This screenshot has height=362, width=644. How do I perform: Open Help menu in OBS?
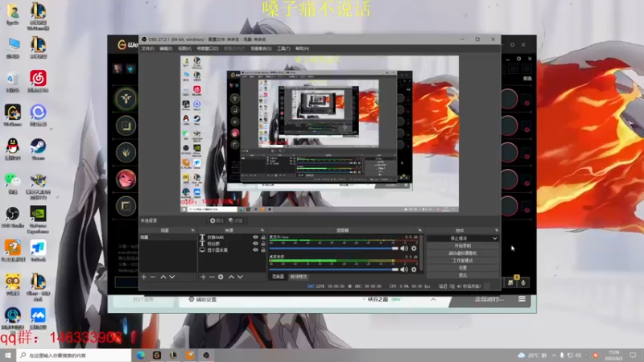[302, 48]
